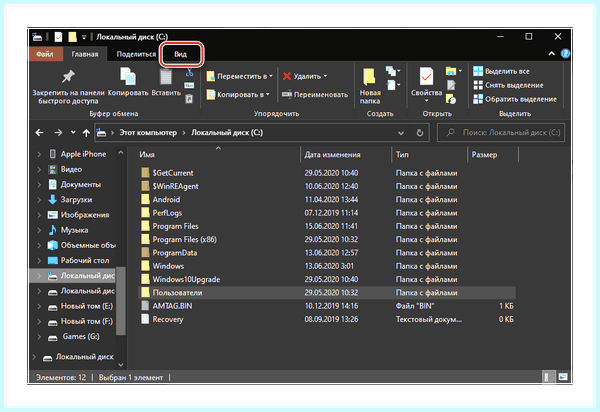Viewport: 600px width, 412px height.
Task: Open the Свойства dropdown arrow
Action: coord(426,101)
